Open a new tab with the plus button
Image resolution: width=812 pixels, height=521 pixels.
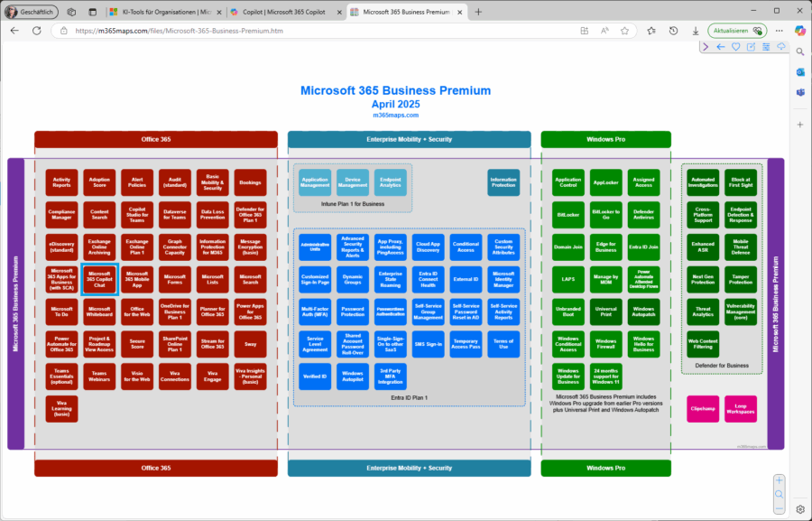pyautogui.click(x=478, y=12)
